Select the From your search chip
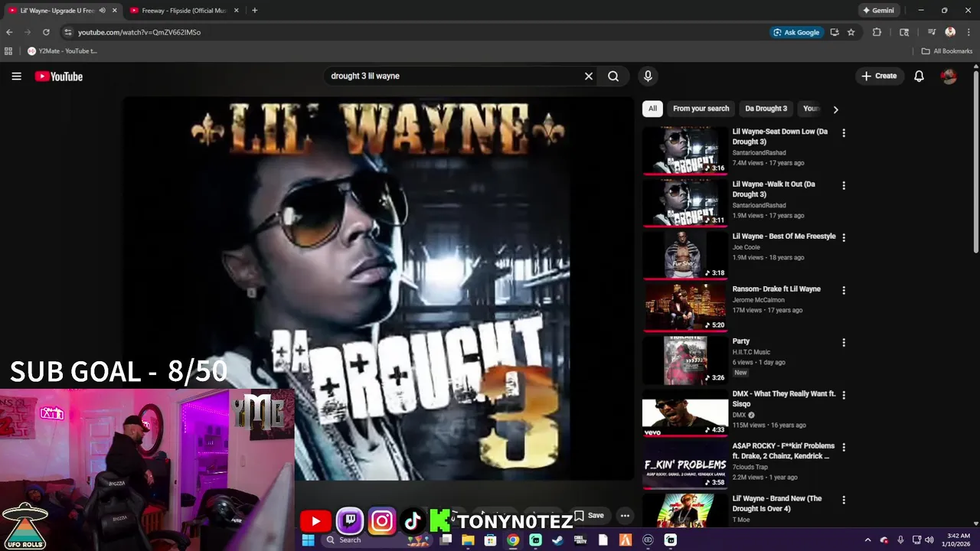 (701, 109)
